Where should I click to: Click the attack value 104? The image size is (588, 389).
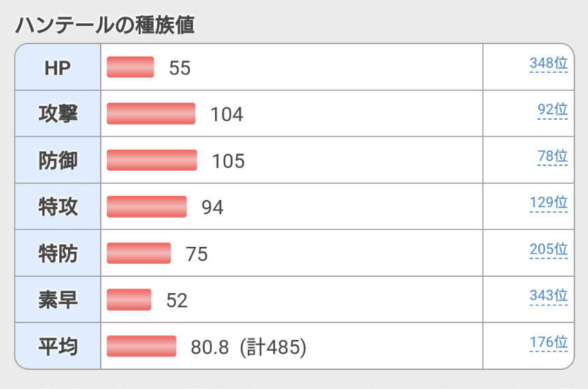pos(227,114)
